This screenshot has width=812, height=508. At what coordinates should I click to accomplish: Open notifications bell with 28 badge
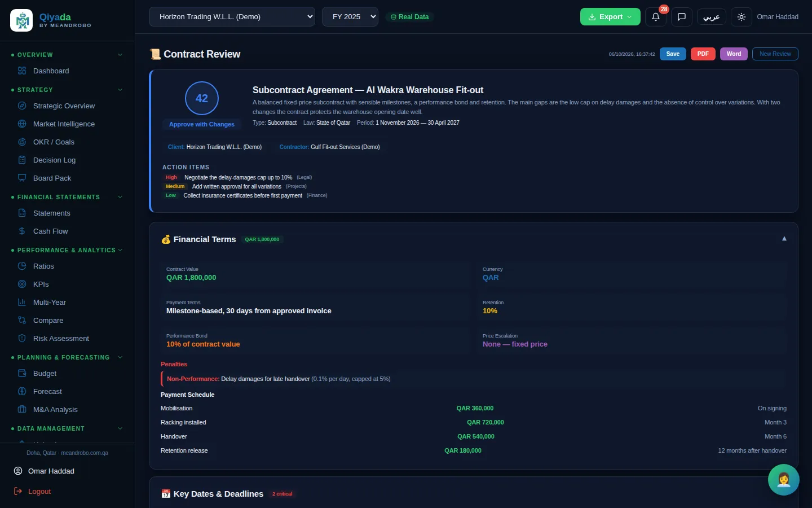point(656,17)
